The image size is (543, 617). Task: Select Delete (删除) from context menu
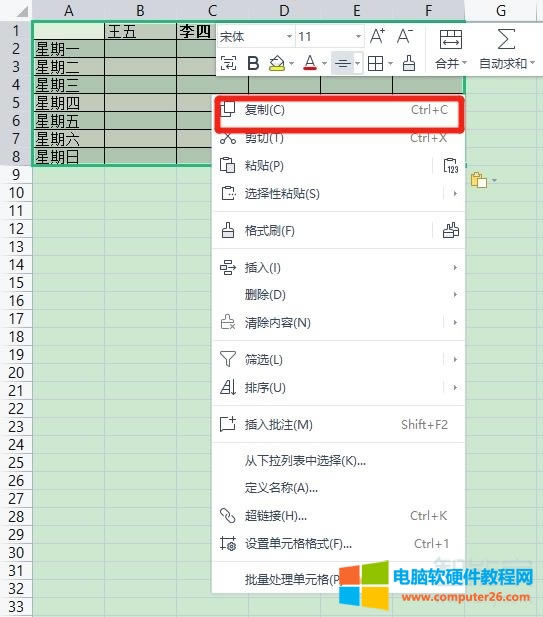(x=339, y=295)
